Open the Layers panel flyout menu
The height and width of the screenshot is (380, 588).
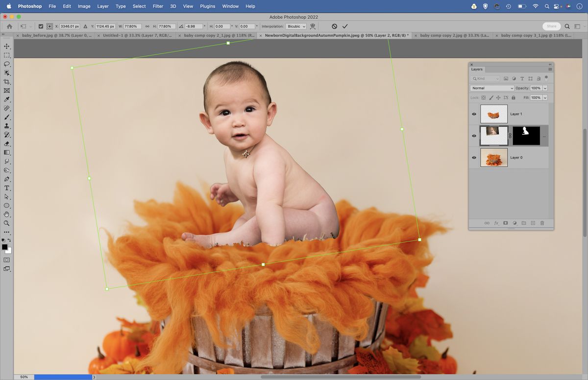[x=550, y=70]
